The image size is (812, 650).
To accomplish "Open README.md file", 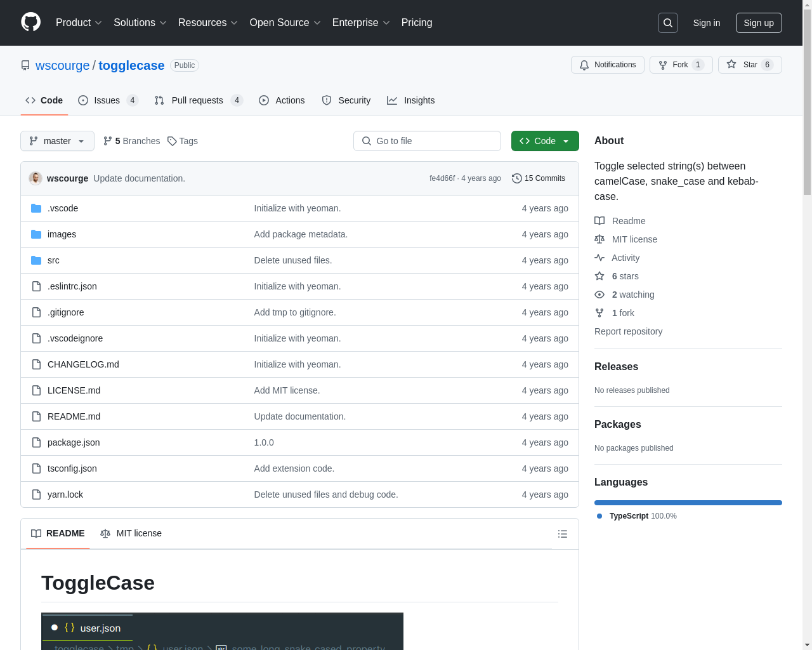I will 74,416.
